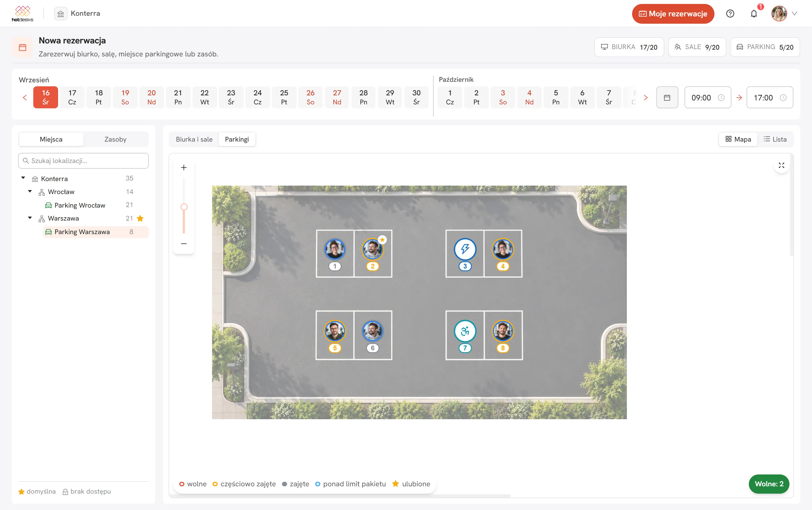Select parking spot 4 avatar
This screenshot has width=812, height=510.
point(503,249)
